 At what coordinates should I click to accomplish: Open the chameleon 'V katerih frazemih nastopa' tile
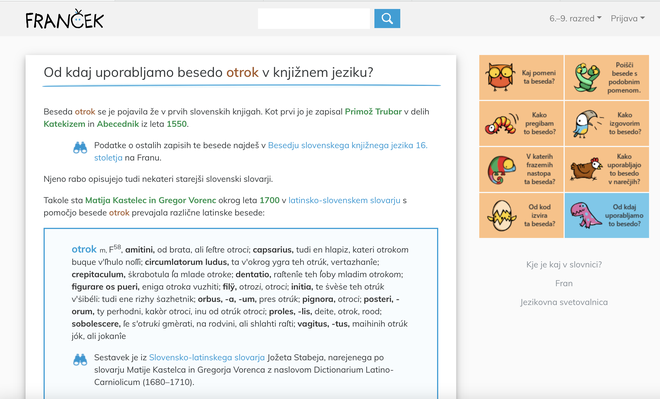(x=521, y=169)
